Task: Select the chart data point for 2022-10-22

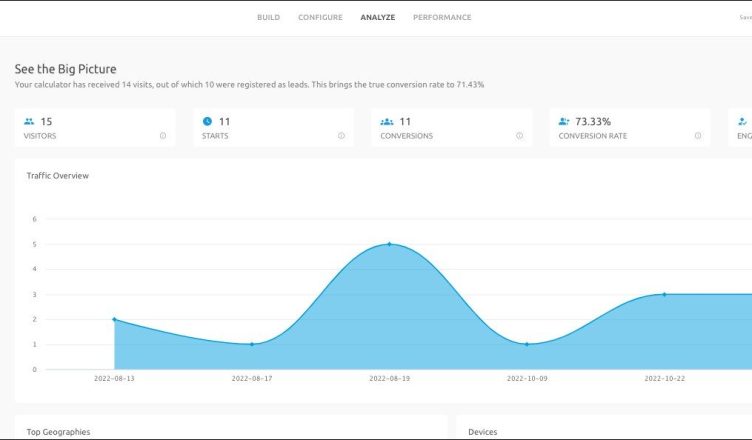Action: pyautogui.click(x=664, y=294)
